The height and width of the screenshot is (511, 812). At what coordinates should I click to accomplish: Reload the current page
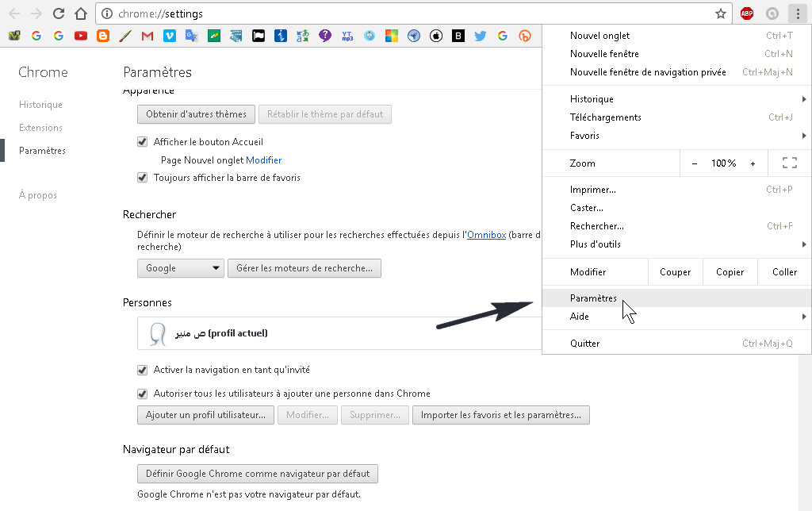(59, 13)
